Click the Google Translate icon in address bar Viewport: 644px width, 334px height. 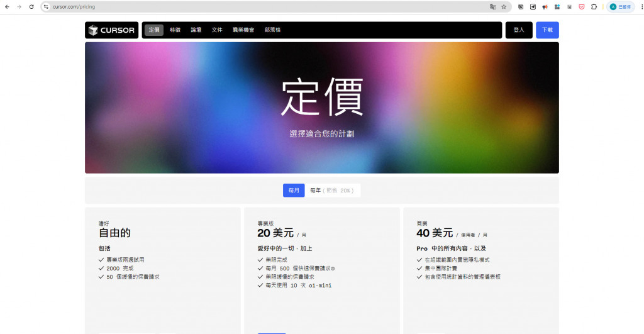click(x=492, y=6)
